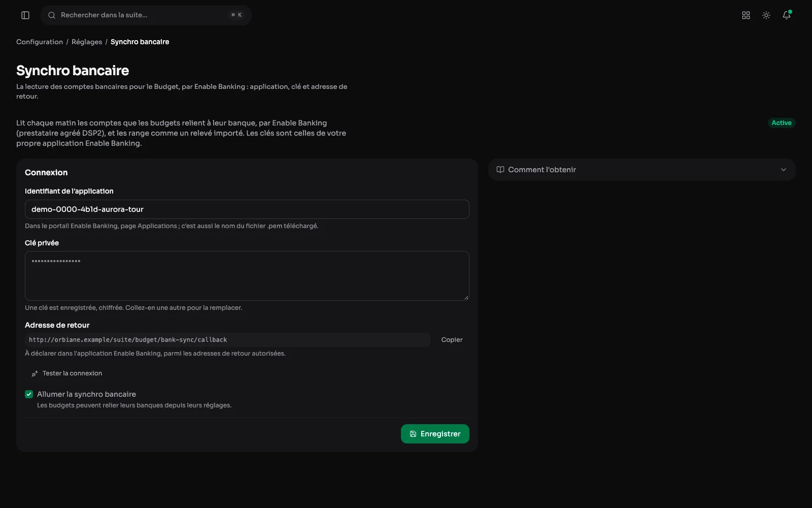Run Tester la connexion
The width and height of the screenshot is (812, 508).
click(66, 373)
